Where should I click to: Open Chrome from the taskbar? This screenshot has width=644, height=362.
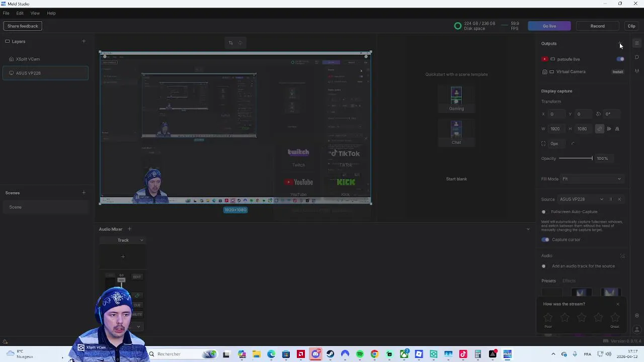pos(374,354)
